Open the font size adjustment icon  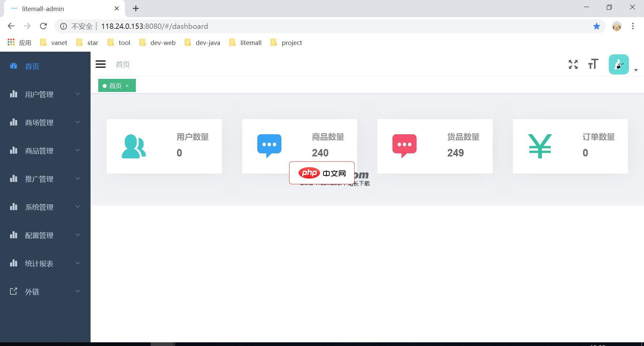[592, 64]
